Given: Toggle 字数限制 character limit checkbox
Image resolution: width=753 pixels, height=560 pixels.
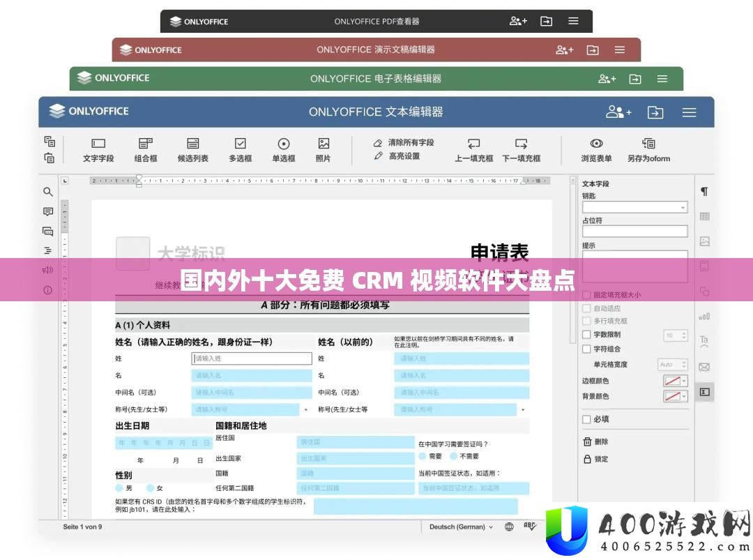Looking at the screenshot, I should 586,334.
